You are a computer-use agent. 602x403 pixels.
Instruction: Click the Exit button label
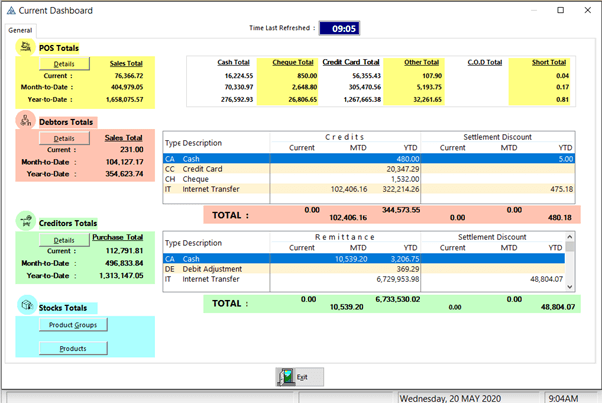point(302,377)
